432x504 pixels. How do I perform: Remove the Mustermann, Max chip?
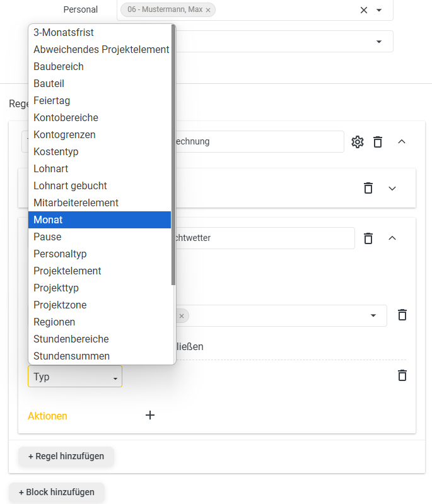point(208,10)
